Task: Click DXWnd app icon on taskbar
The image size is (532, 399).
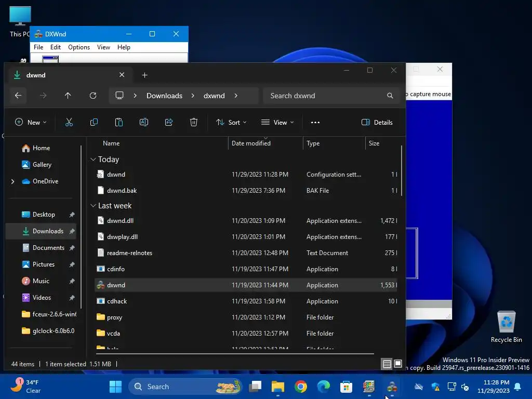Action: 392,387
